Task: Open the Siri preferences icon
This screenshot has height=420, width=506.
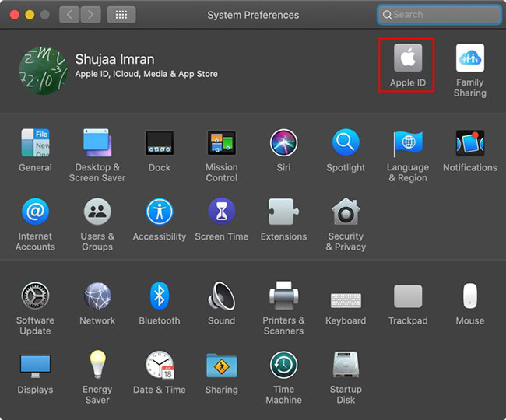Action: click(x=283, y=143)
